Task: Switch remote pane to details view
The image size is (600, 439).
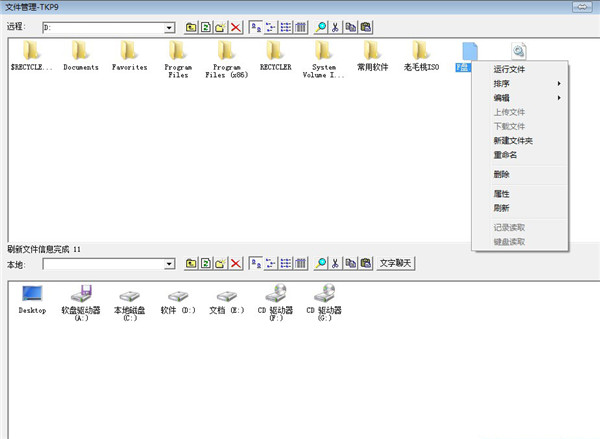Action: click(x=300, y=29)
